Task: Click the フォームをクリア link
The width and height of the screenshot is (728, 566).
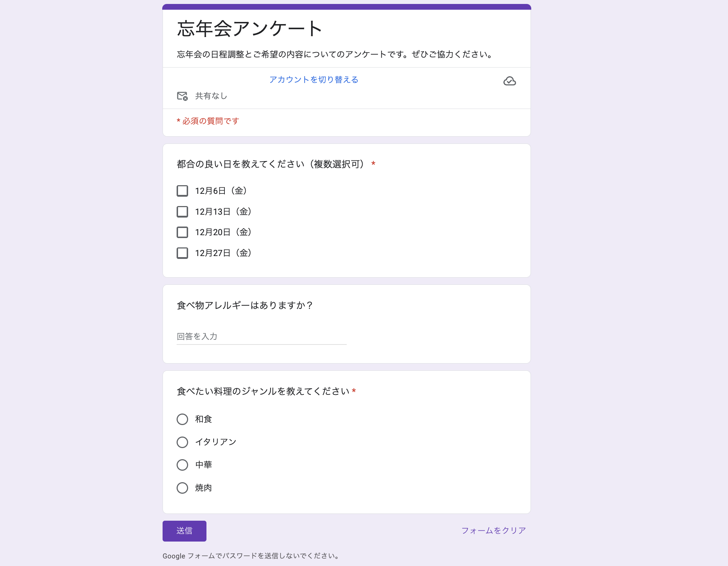Action: tap(493, 530)
